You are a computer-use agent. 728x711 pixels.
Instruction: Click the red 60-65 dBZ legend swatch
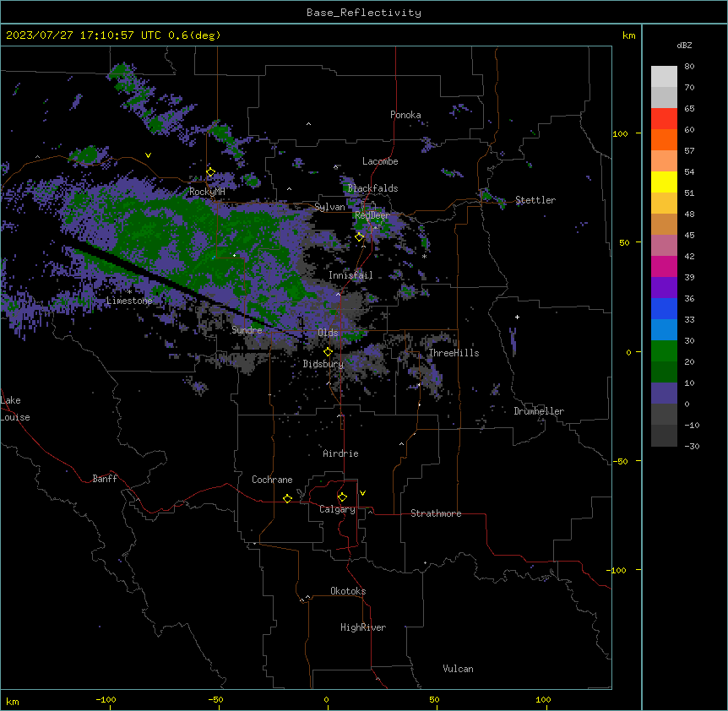(664, 119)
